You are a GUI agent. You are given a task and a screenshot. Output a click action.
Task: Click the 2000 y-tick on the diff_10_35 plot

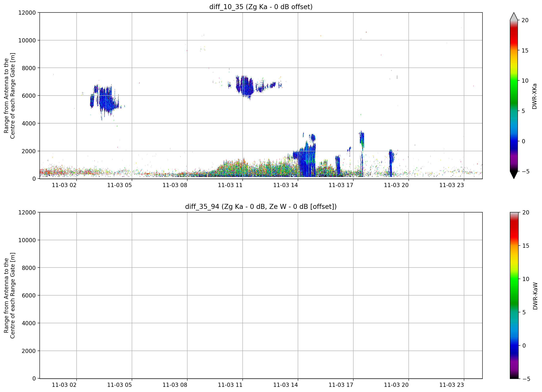[29, 151]
